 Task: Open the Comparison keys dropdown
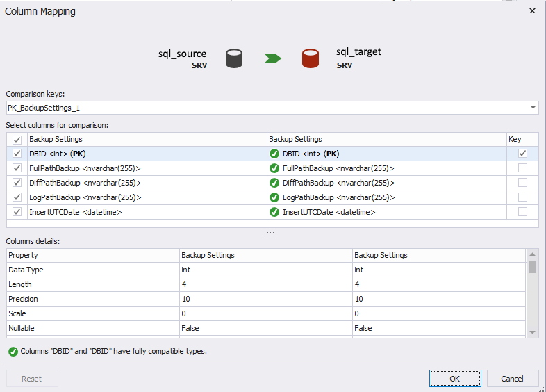[533, 108]
